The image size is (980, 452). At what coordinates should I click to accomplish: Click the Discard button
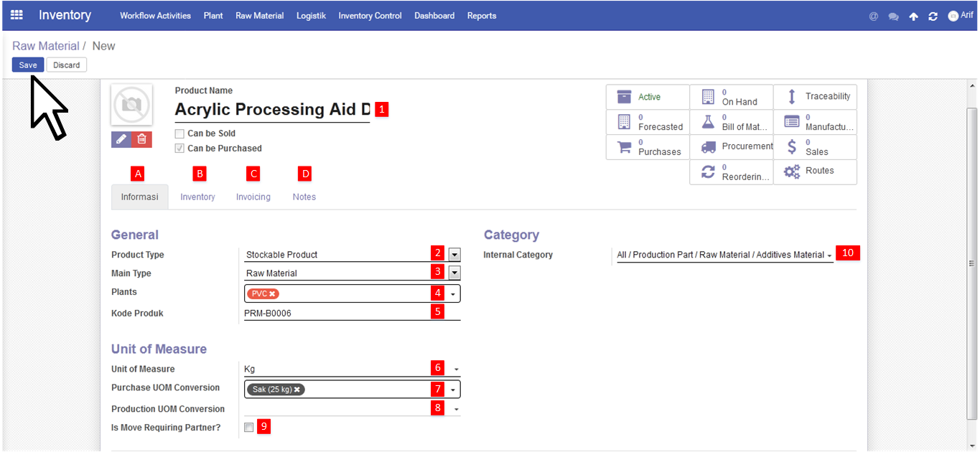pyautogui.click(x=67, y=65)
